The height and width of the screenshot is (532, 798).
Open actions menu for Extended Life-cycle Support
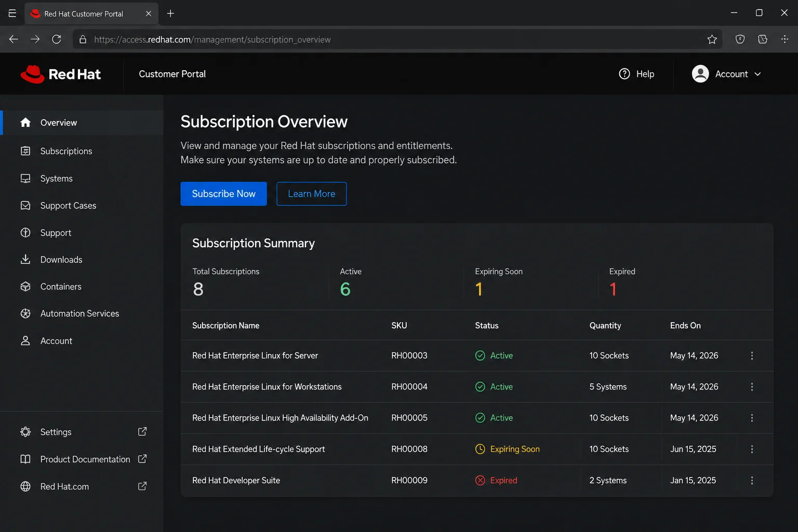pos(752,449)
